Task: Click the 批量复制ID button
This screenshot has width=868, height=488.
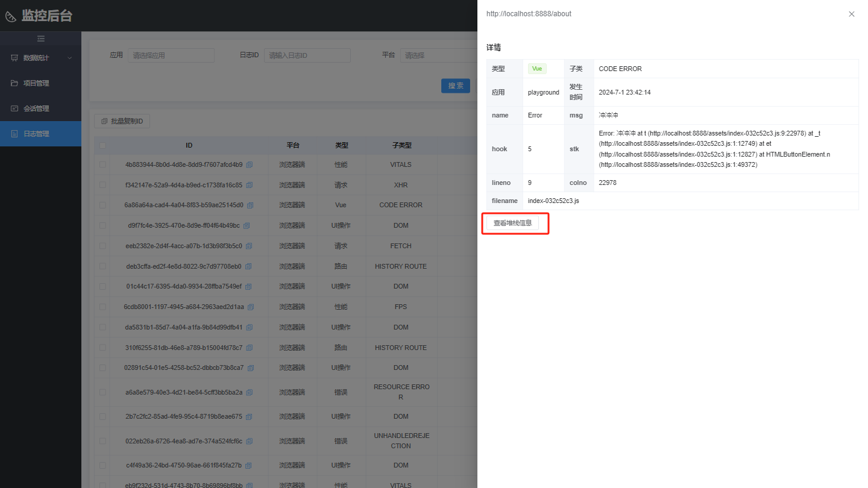Action: coord(122,121)
